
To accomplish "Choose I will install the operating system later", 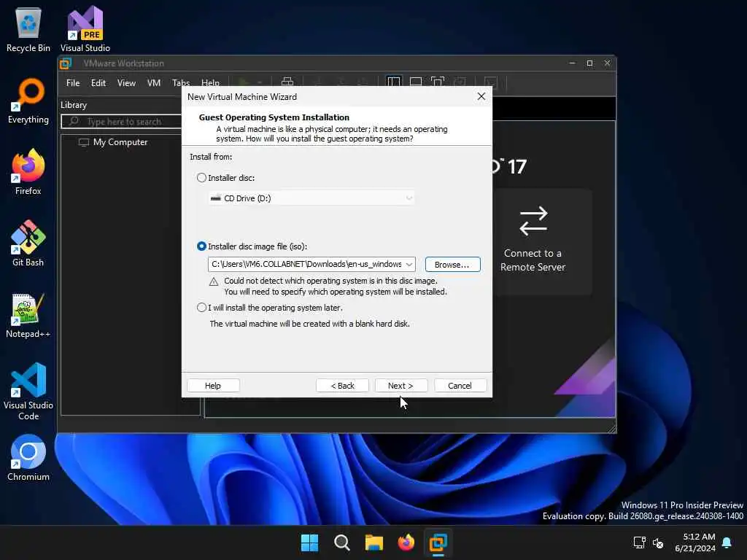I will click(x=201, y=308).
